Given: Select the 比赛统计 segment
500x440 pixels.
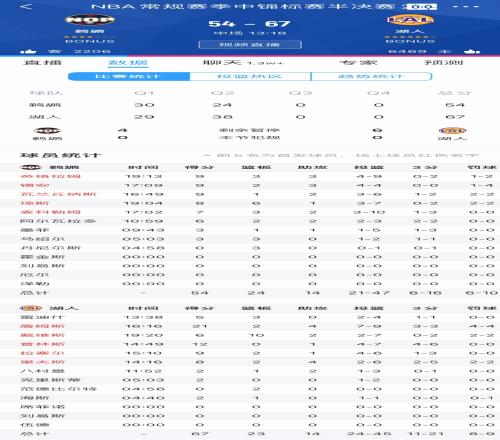Looking at the screenshot, I should [129, 76].
